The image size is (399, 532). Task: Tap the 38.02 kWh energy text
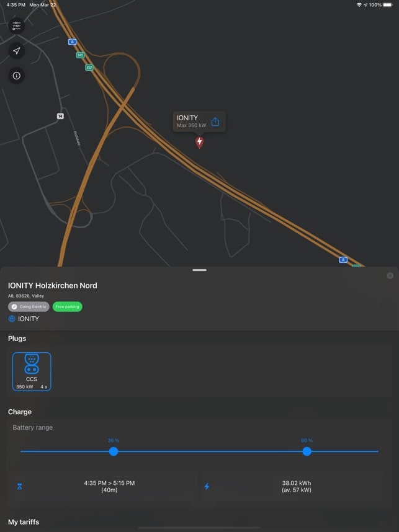pos(297,483)
